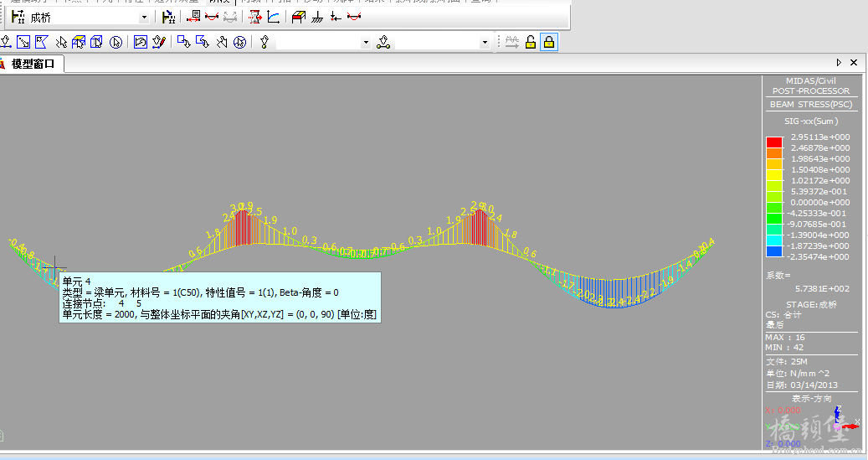Click the SIG-xx(Sum) legend label

(811, 121)
